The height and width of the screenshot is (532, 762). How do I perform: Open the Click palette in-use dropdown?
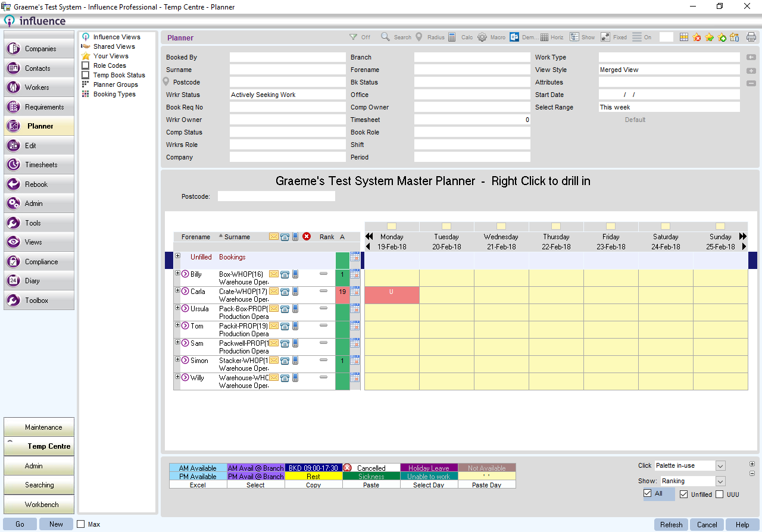point(720,466)
